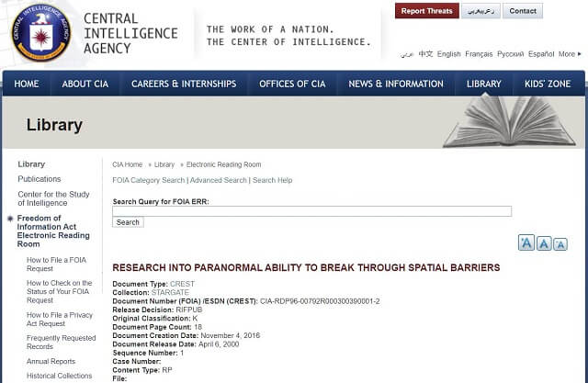Open Frequently Requested Records link

point(62,343)
